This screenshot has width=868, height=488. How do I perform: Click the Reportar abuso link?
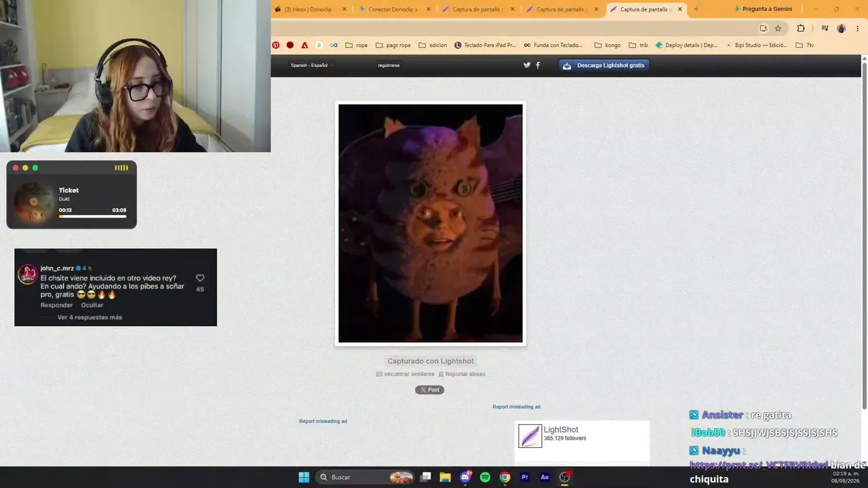pos(462,374)
